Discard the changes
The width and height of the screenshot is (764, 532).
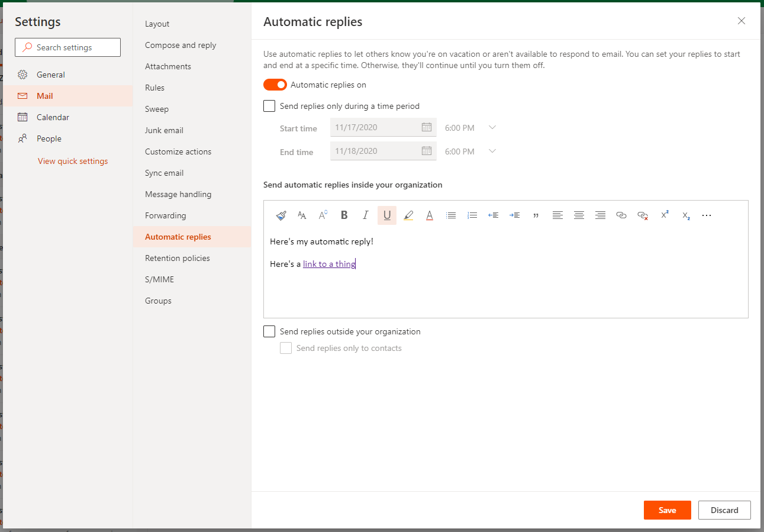coord(724,510)
